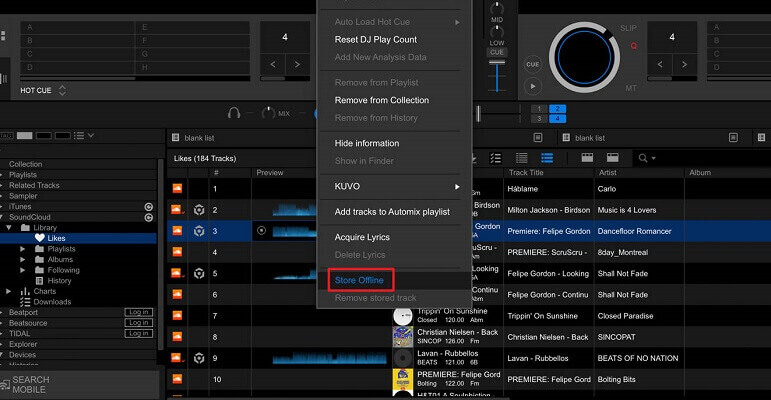Toggle SLIP mode on right deck

(628, 28)
